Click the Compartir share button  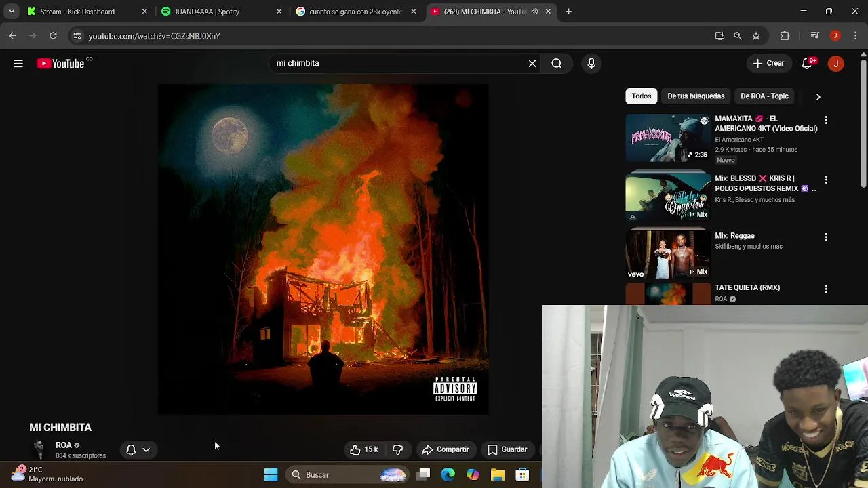[446, 449]
